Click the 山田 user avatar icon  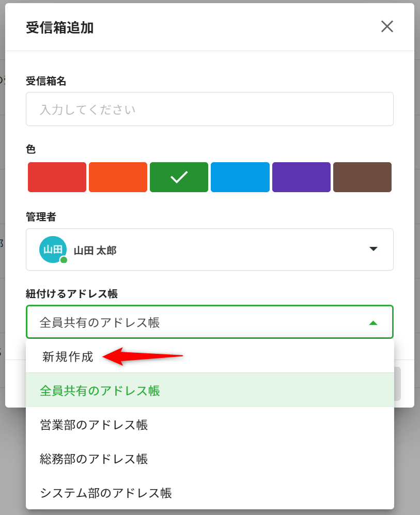point(52,249)
